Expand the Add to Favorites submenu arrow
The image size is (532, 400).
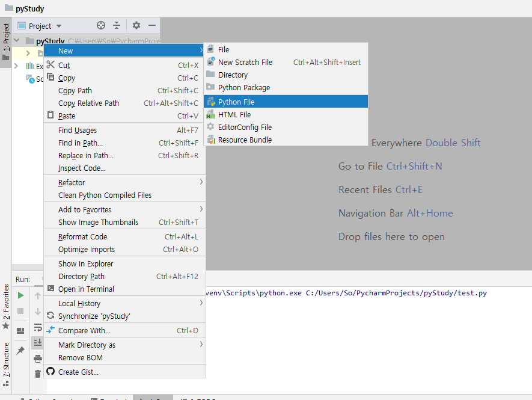(201, 209)
